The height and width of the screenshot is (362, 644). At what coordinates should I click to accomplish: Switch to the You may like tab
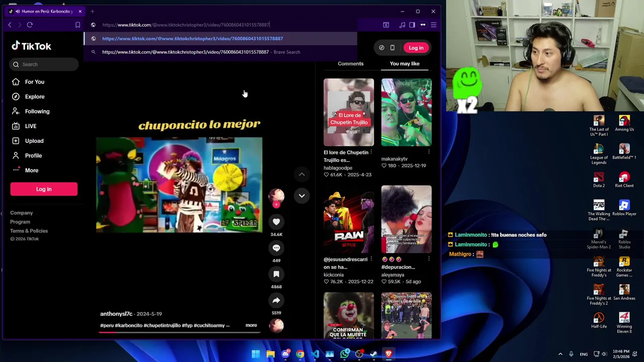pyautogui.click(x=405, y=64)
